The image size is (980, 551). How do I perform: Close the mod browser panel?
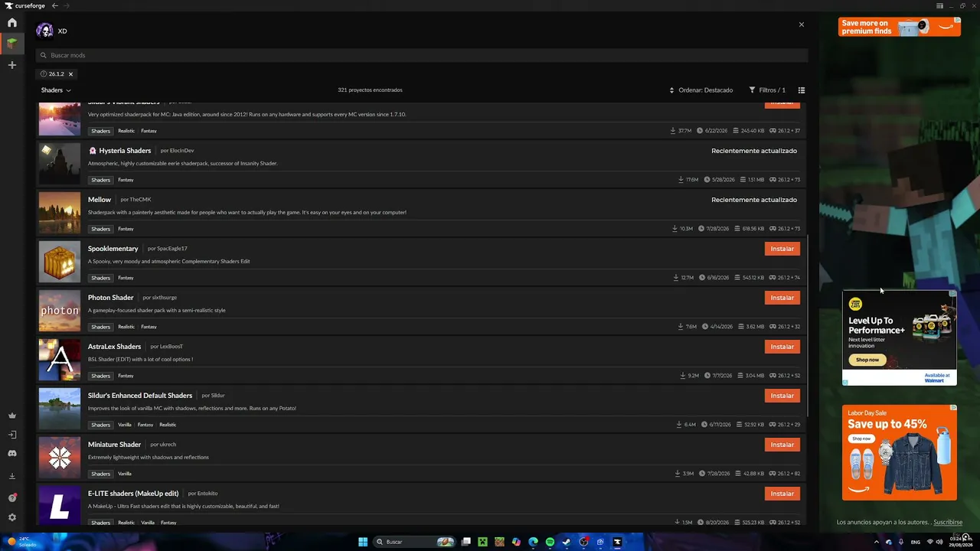(x=802, y=24)
